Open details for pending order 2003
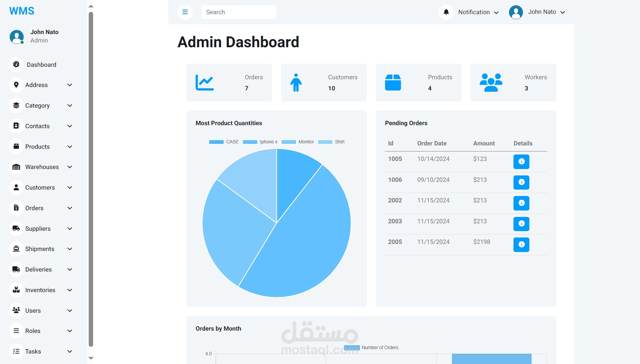Image resolution: width=640 pixels, height=364 pixels. [521, 224]
